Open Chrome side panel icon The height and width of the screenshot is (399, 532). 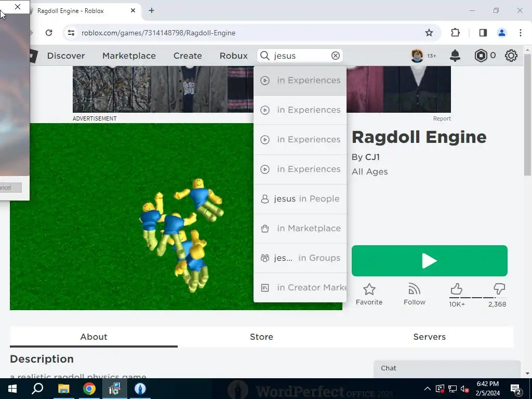click(x=483, y=33)
